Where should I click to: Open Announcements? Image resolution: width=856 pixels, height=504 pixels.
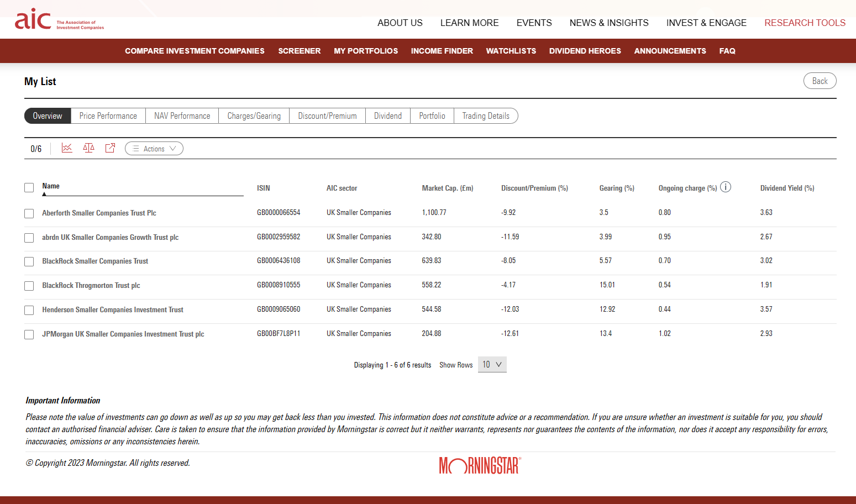click(670, 51)
